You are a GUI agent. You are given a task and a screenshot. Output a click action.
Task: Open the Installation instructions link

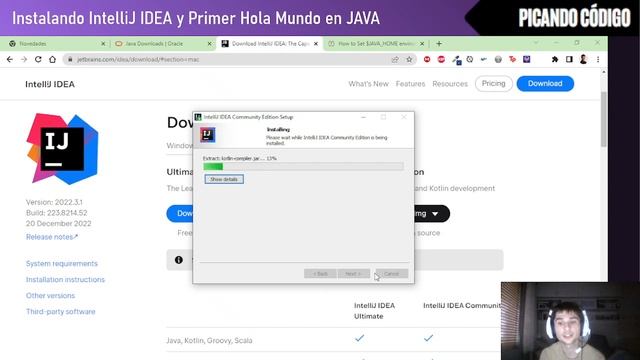click(x=65, y=280)
